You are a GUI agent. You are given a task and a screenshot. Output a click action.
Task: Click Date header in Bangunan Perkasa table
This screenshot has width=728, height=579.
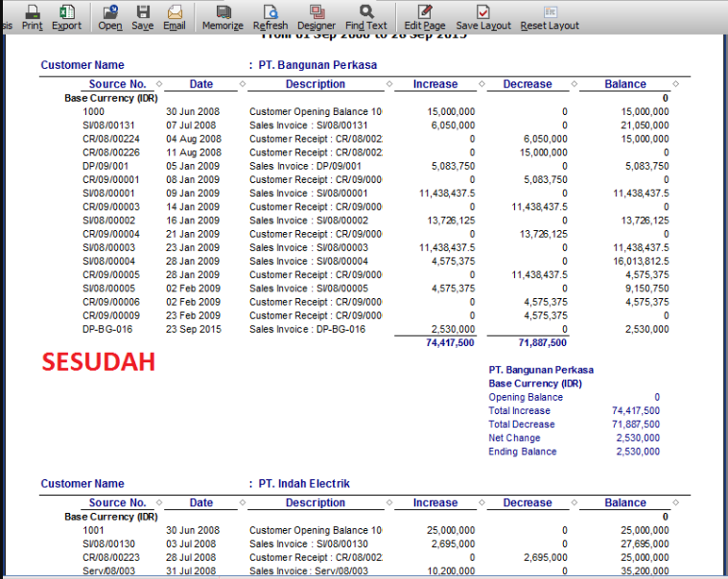tap(201, 84)
